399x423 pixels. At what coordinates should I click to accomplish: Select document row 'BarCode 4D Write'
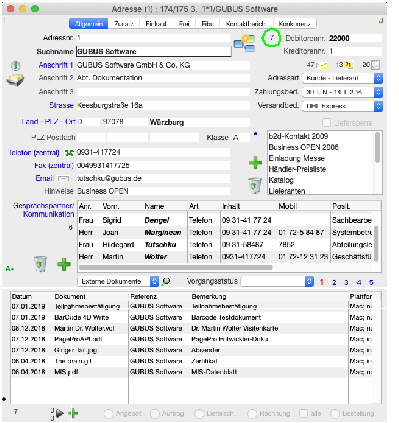[192, 318]
